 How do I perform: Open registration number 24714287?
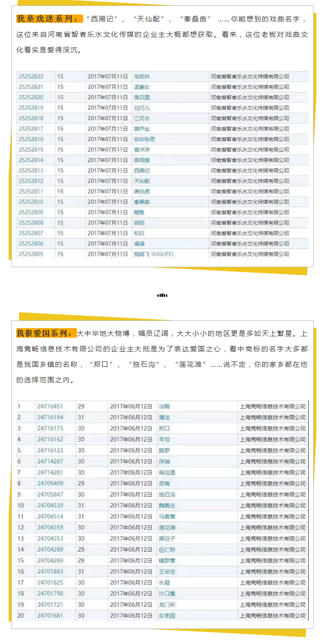pos(50,461)
